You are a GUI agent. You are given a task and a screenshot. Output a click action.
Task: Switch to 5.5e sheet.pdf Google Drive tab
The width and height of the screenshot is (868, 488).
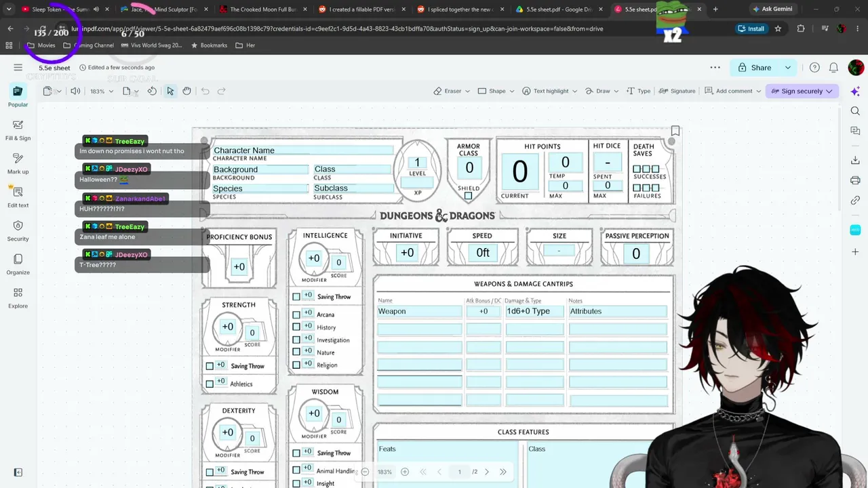(559, 9)
